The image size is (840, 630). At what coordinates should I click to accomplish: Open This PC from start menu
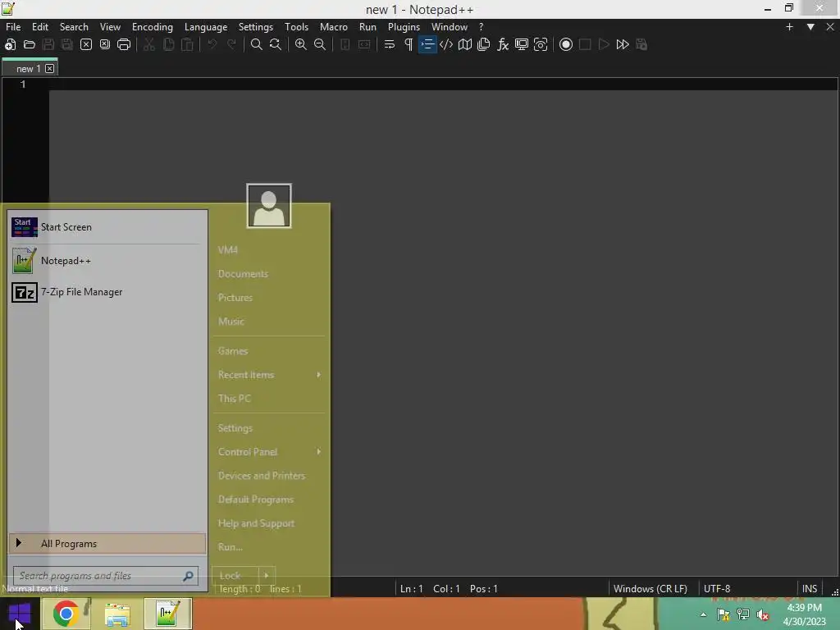[x=234, y=398]
